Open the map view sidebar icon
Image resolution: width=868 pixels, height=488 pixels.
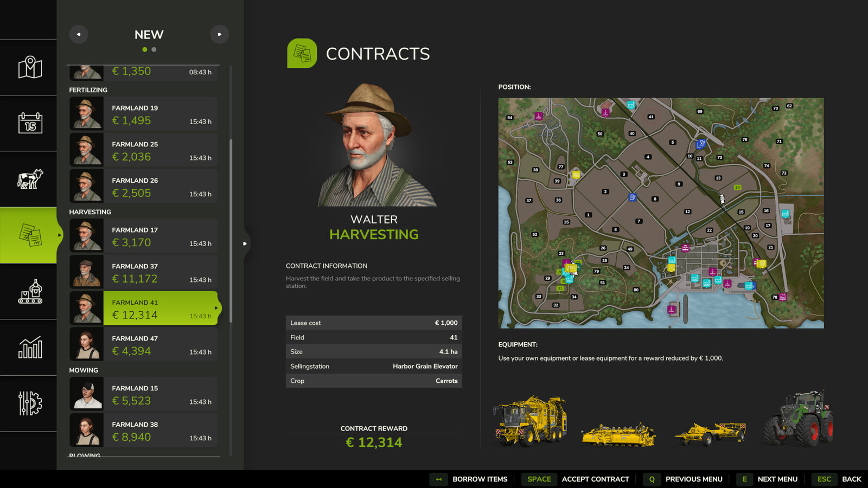(30, 67)
